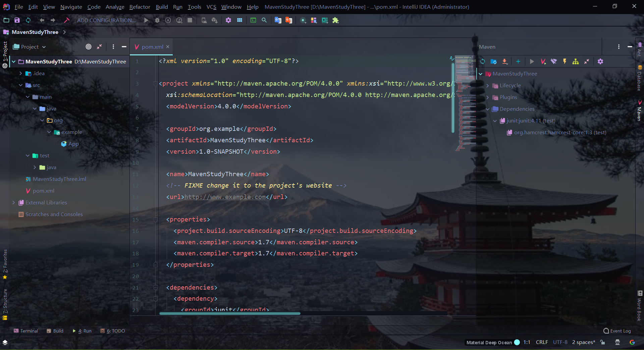Image resolution: width=644 pixels, height=350 pixels.
Task: Click the Run with Coverage icon
Action: pyautogui.click(x=168, y=20)
